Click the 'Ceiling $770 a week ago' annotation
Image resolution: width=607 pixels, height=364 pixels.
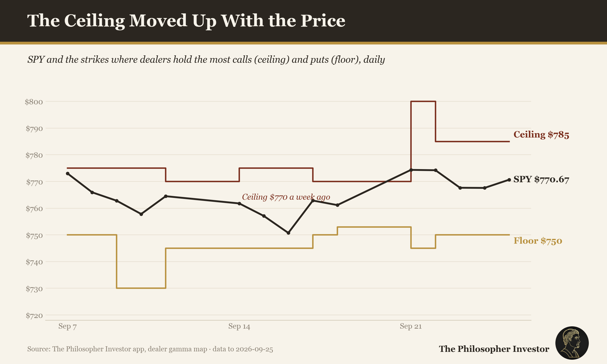click(x=286, y=197)
